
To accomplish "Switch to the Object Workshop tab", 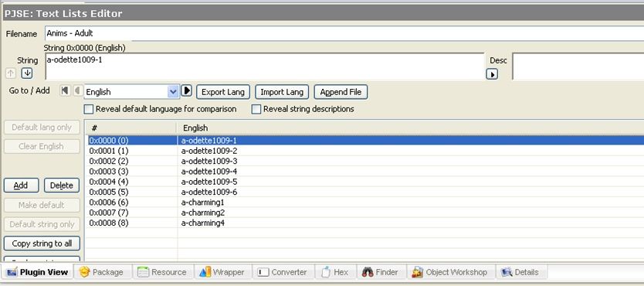I will point(450,272).
